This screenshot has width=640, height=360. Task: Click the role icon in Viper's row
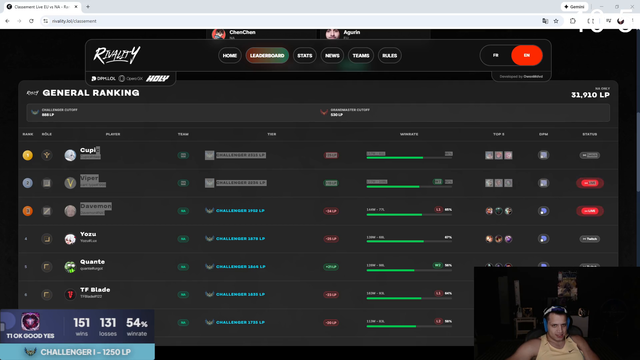coord(47,183)
